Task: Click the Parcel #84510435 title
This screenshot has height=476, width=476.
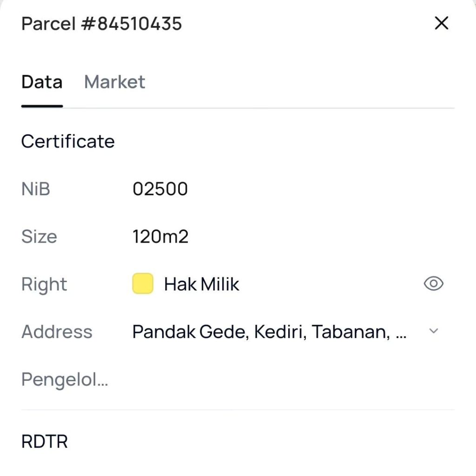Action: tap(102, 24)
